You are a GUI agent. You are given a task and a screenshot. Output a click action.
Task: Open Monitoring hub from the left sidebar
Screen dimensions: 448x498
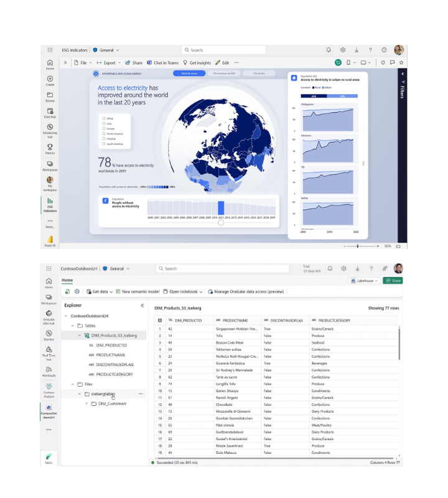click(x=50, y=128)
